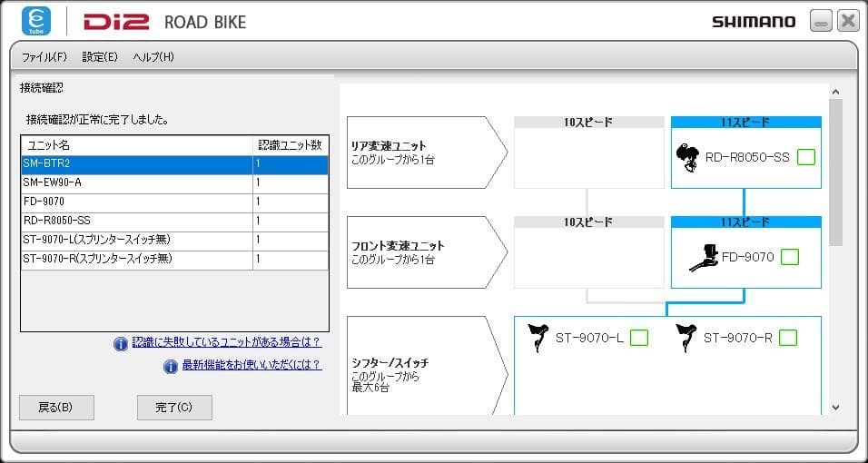Click the ST-9070-R label in diagram
The width and height of the screenshot is (868, 463).
[x=738, y=338]
